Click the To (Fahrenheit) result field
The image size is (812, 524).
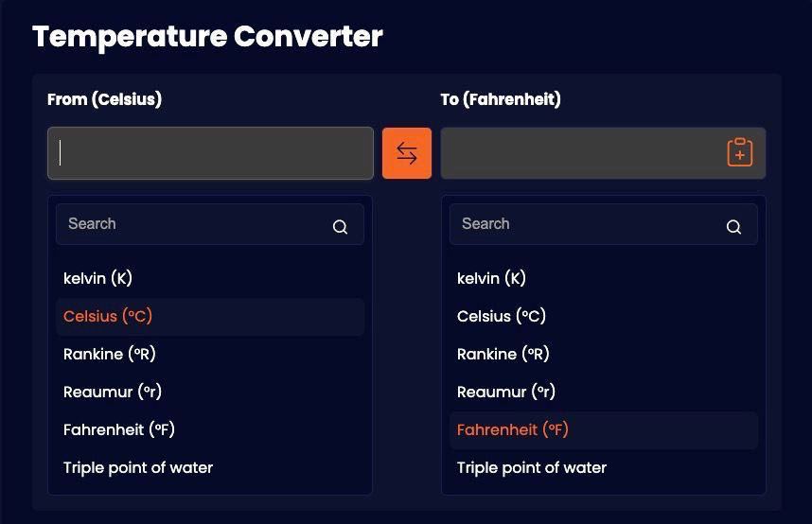click(x=603, y=153)
